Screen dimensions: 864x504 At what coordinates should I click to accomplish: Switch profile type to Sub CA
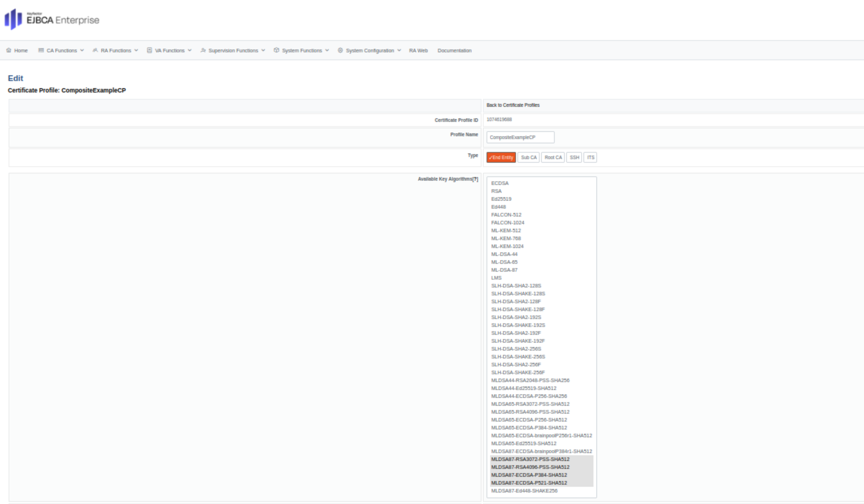[x=528, y=157]
